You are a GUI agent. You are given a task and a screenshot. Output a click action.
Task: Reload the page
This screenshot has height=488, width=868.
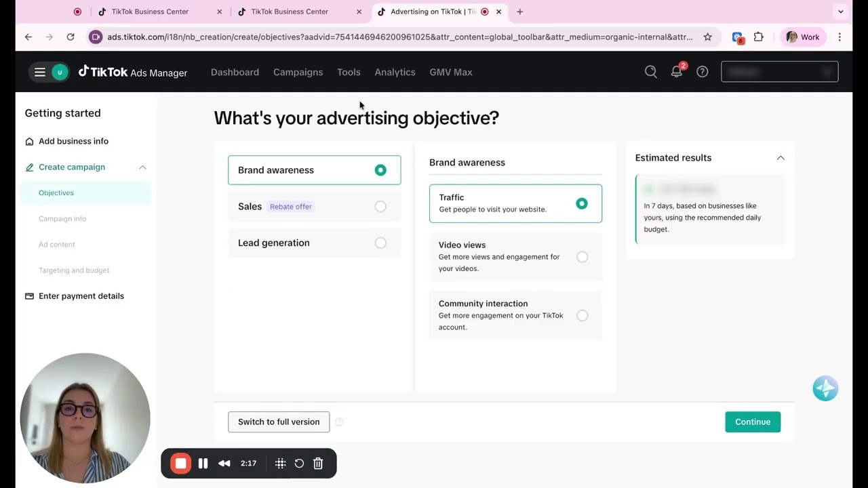[x=71, y=37]
